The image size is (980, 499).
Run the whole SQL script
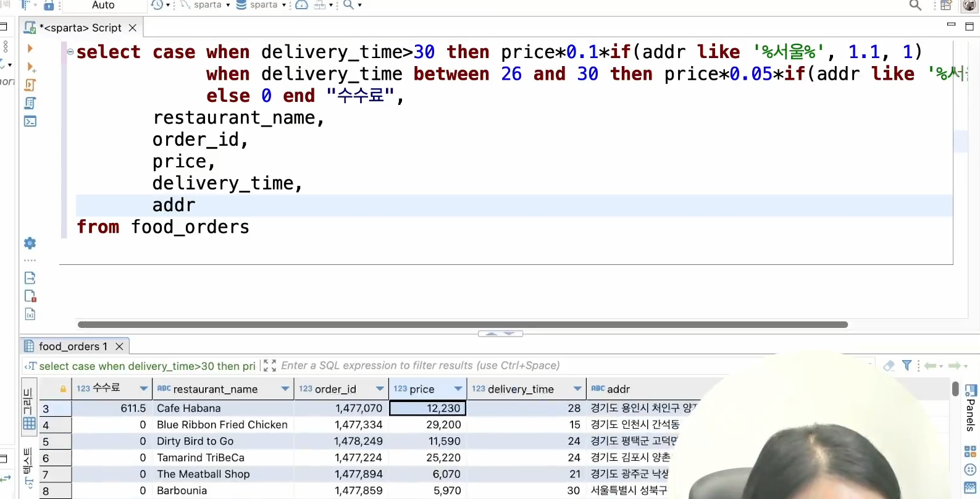tap(30, 85)
